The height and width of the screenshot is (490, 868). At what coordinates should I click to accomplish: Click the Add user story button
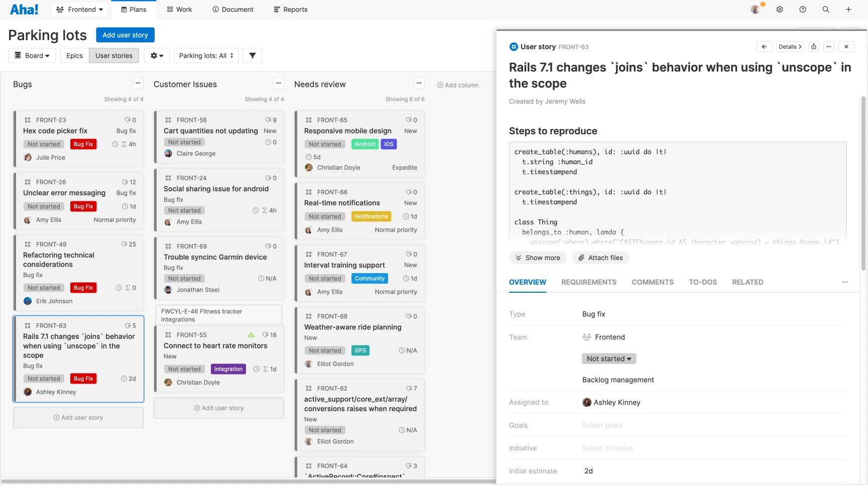point(125,35)
